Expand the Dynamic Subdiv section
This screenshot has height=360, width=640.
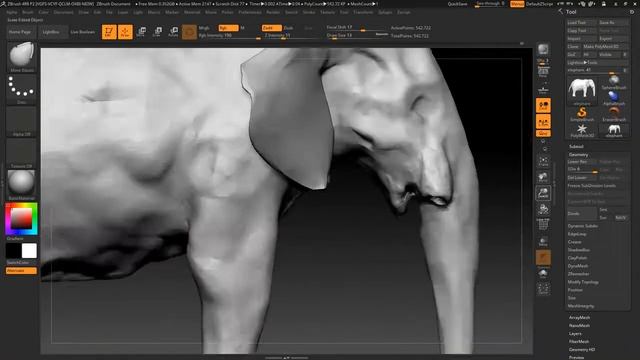[582, 226]
